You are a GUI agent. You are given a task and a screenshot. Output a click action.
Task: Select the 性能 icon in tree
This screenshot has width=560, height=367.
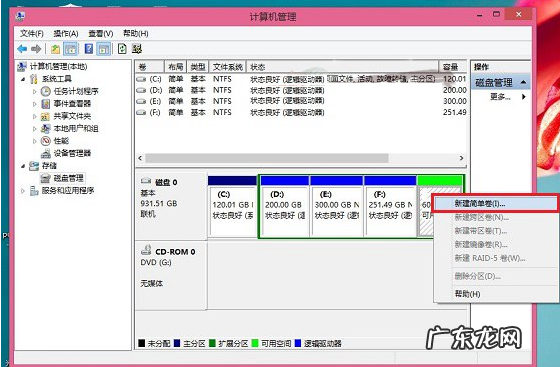pyautogui.click(x=45, y=141)
